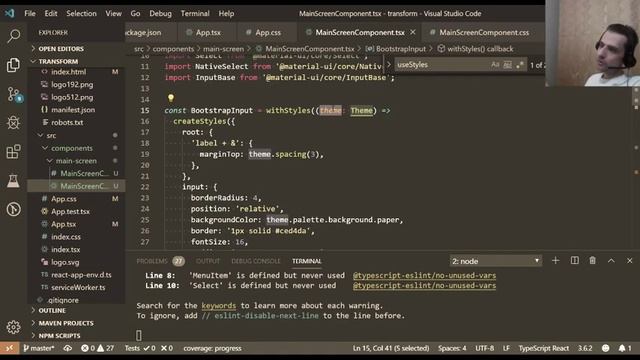Open the Help menu

[226, 13]
